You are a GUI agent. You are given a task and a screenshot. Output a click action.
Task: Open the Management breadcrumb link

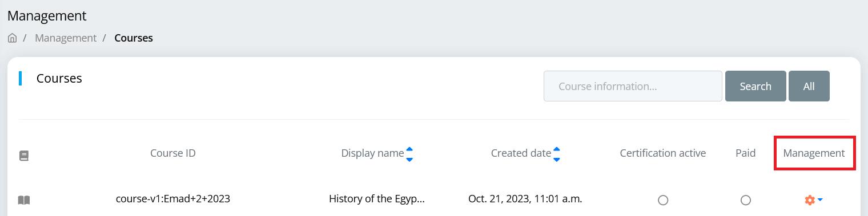[x=66, y=38]
